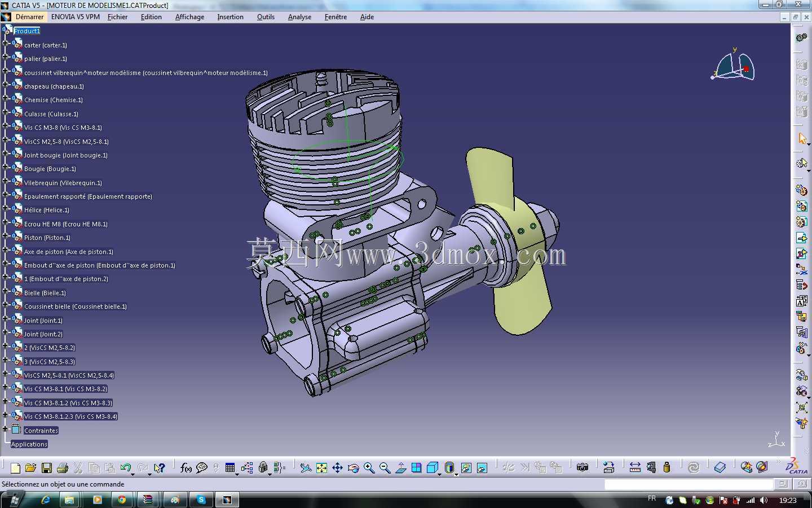Screen dimensions: 812x508
Task: Save the product with the floppy disk icon
Action: click(47, 468)
